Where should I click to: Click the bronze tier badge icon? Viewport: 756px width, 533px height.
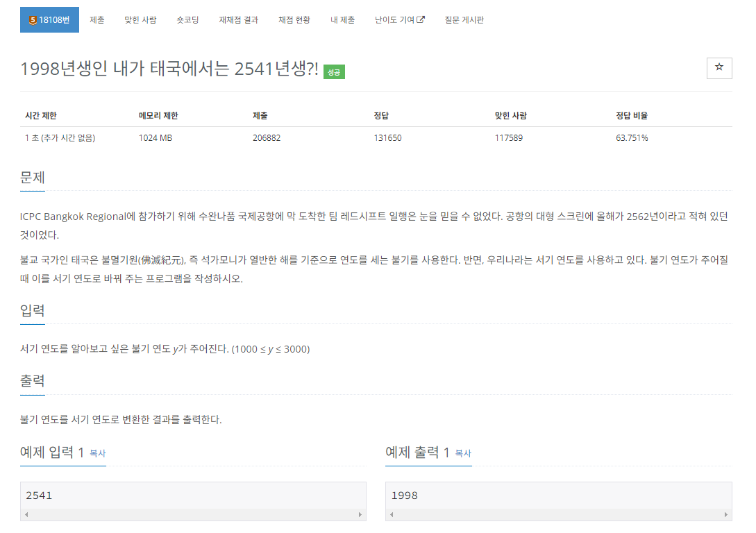[x=33, y=20]
